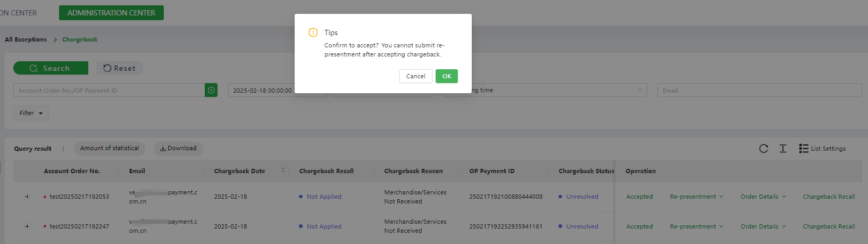Click the row height adjust icon

click(783, 149)
